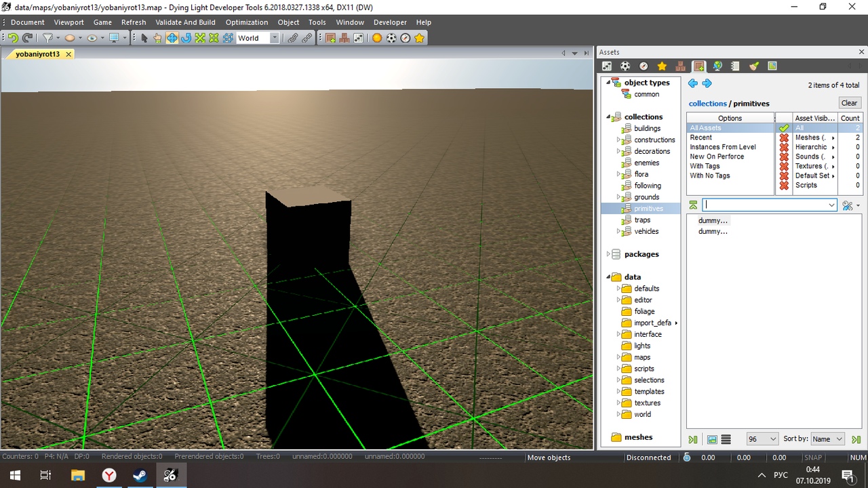Screen dimensions: 868x488
Task: Go back with the blue left arrow
Action: [692, 83]
